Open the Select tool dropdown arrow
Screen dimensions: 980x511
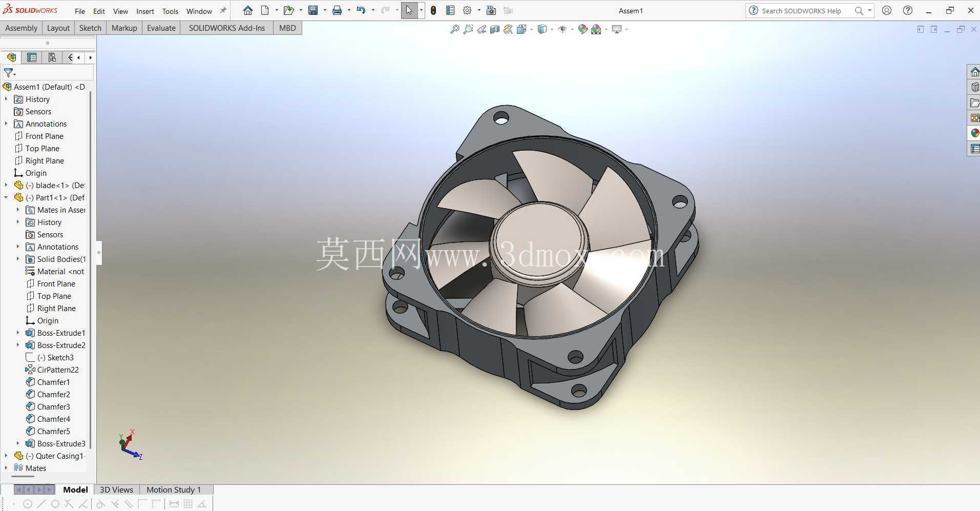pyautogui.click(x=421, y=10)
